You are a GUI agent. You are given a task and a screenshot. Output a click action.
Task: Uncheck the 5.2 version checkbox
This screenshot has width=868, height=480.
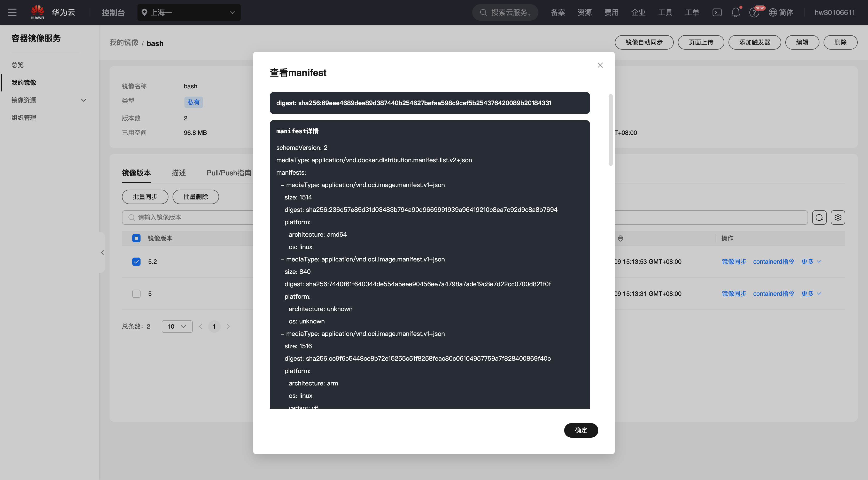pos(136,262)
